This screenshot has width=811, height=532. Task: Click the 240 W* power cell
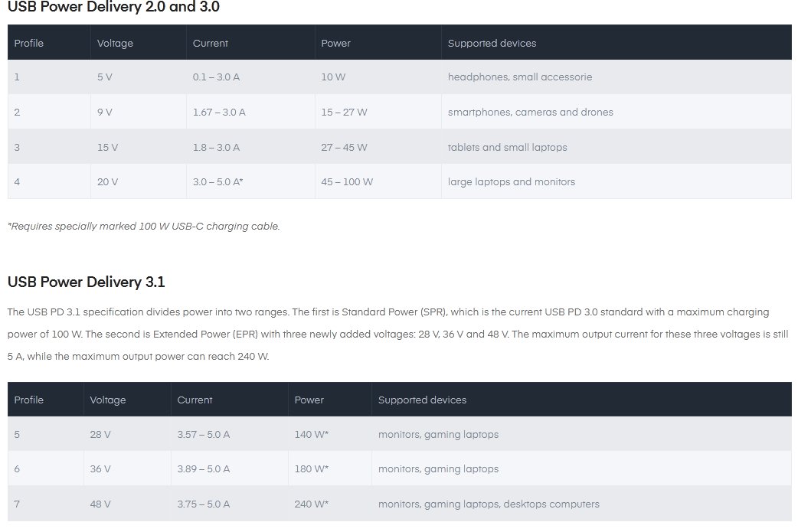[x=311, y=504]
